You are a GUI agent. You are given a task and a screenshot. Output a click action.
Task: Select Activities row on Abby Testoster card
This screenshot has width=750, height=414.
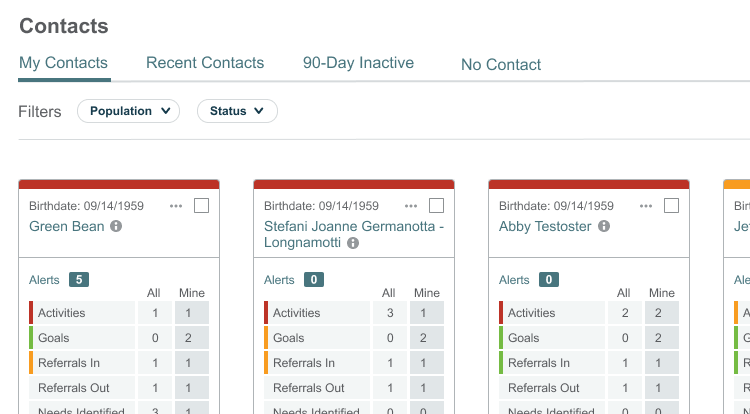(x=589, y=313)
